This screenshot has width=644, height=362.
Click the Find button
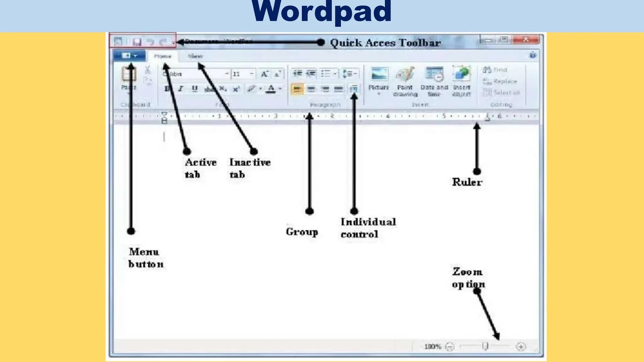click(x=495, y=70)
